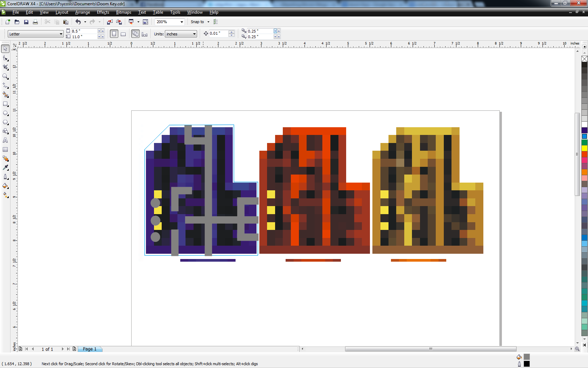
Task: Click the Import button
Action: pyautogui.click(x=110, y=22)
